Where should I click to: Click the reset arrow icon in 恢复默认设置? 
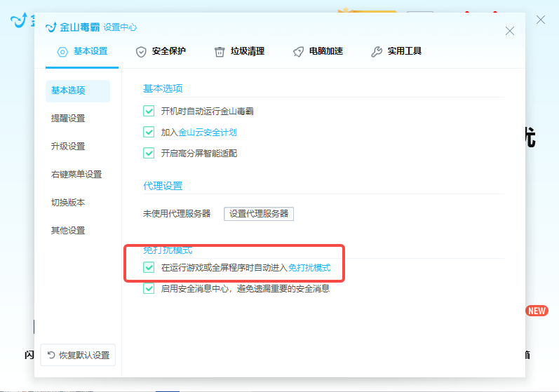tap(51, 355)
